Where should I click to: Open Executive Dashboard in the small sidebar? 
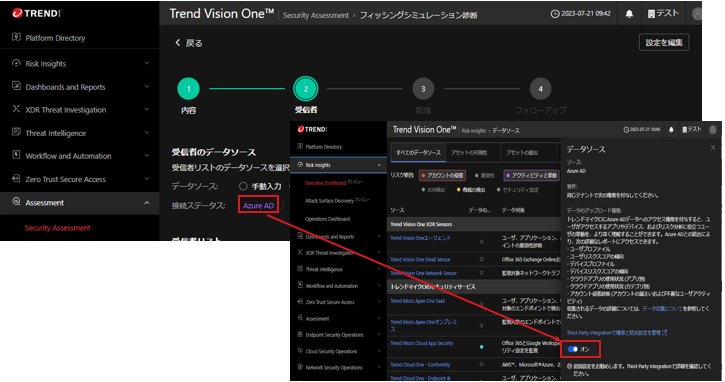(326, 183)
